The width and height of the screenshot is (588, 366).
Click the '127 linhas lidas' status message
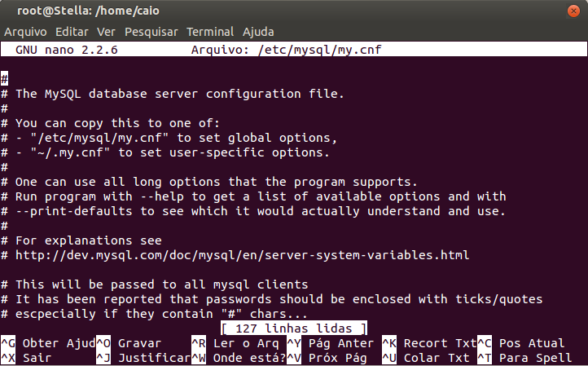(294, 329)
